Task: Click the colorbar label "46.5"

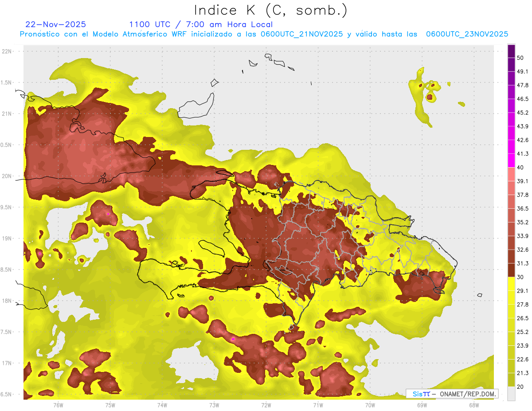Action: pos(523,99)
